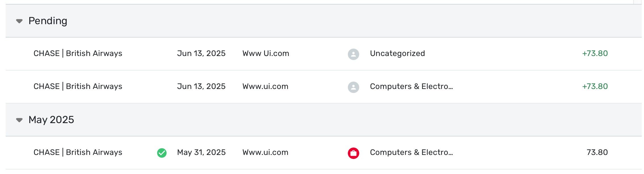Screen dimensions: 644x174
Task: Select the payee Www Ui.com
Action: click(x=266, y=53)
